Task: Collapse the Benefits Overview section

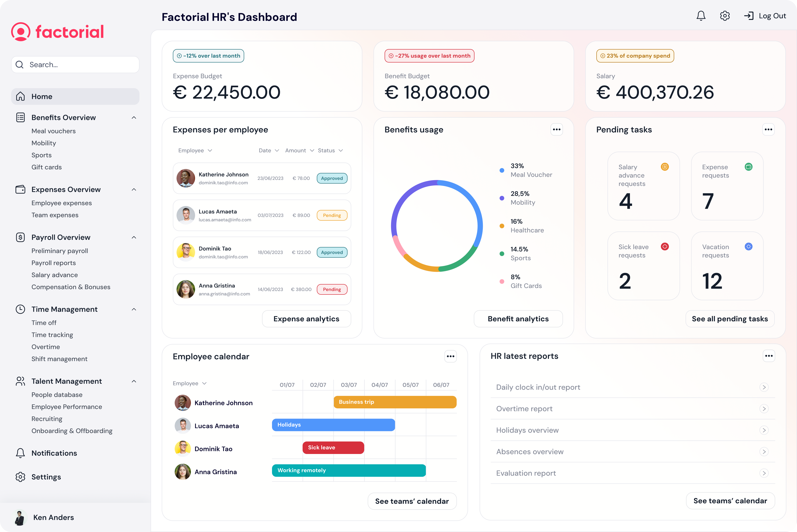Action: [134, 118]
